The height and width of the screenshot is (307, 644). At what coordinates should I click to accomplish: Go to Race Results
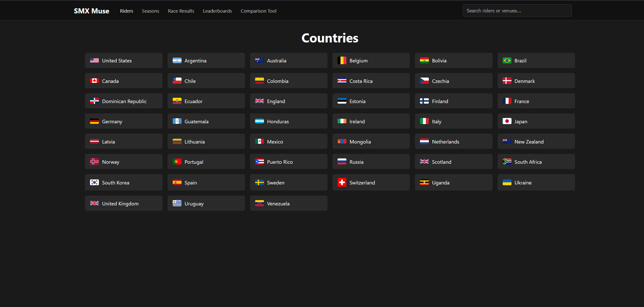click(x=181, y=11)
